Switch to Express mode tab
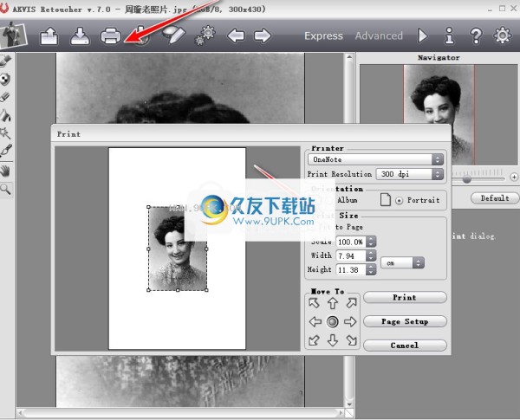 (323, 36)
